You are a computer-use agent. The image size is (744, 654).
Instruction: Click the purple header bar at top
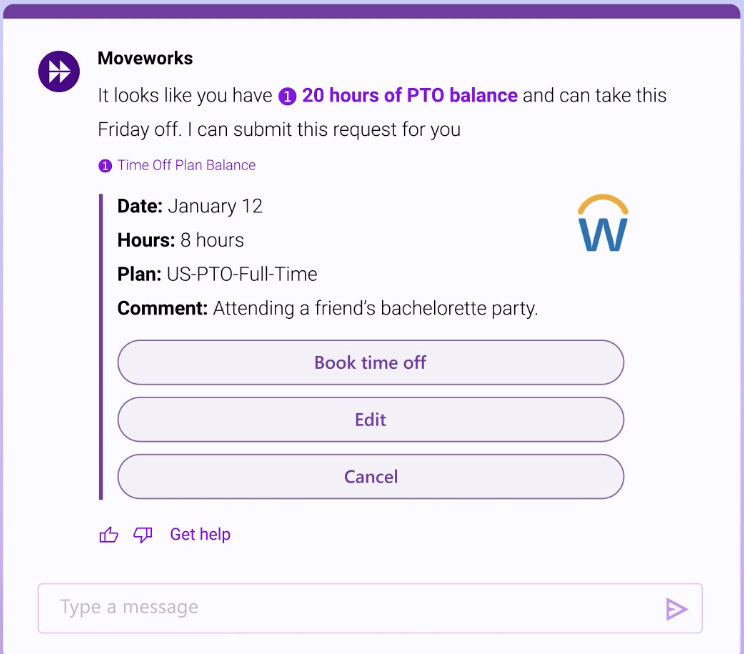click(372, 12)
